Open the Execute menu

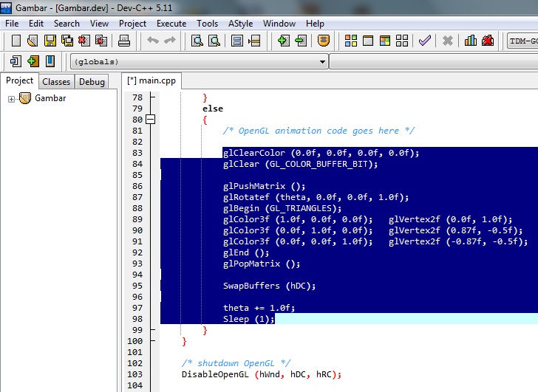(171, 24)
